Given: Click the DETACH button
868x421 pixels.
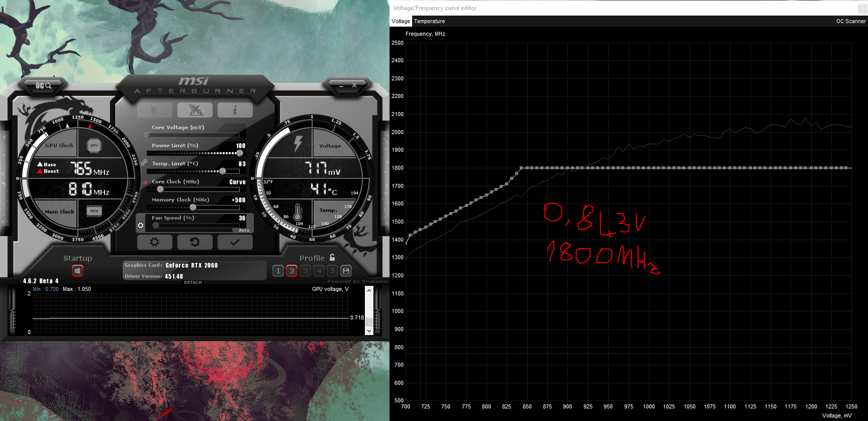Looking at the screenshot, I should [x=193, y=282].
